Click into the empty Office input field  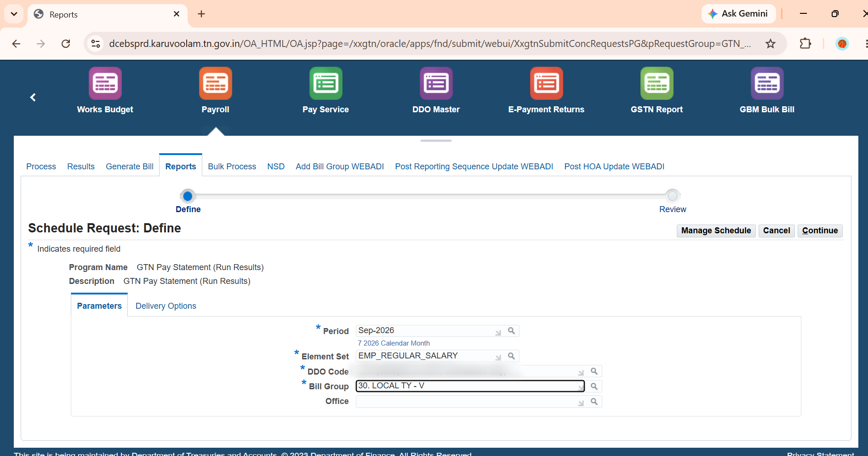[x=470, y=402]
